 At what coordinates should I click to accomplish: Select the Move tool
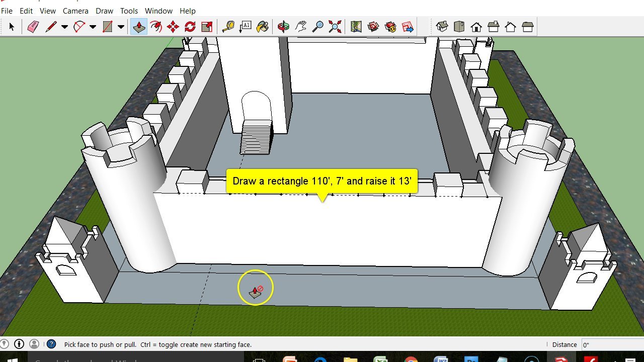[173, 26]
